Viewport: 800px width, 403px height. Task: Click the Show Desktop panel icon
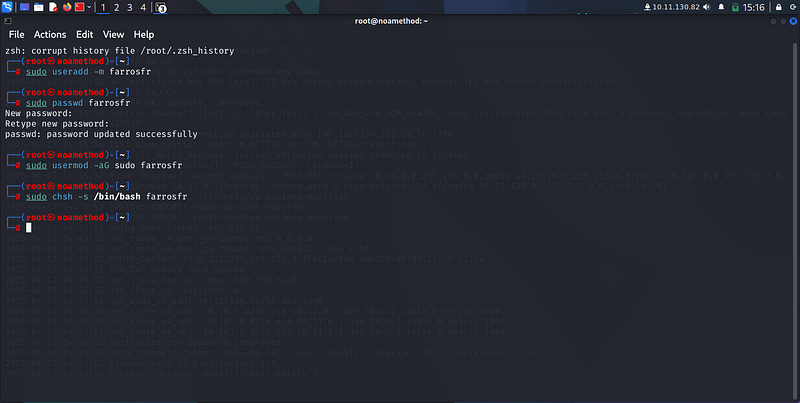24,7
